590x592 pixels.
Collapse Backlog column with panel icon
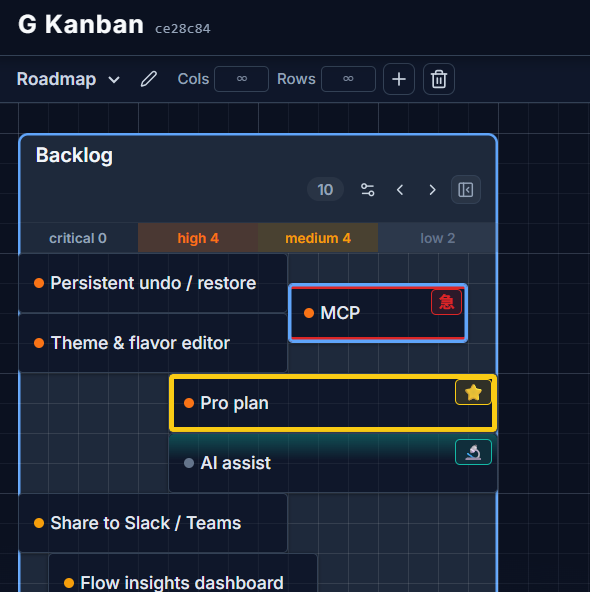point(466,190)
